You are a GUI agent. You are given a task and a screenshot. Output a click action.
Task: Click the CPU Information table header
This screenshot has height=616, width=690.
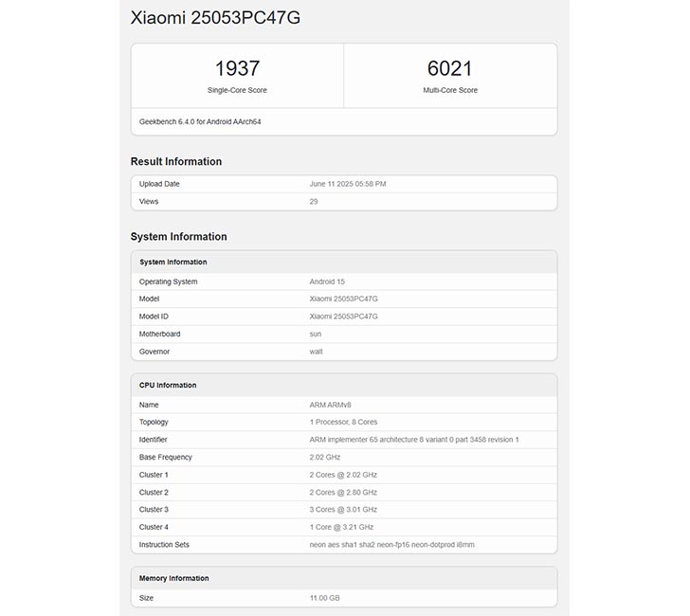[168, 386]
